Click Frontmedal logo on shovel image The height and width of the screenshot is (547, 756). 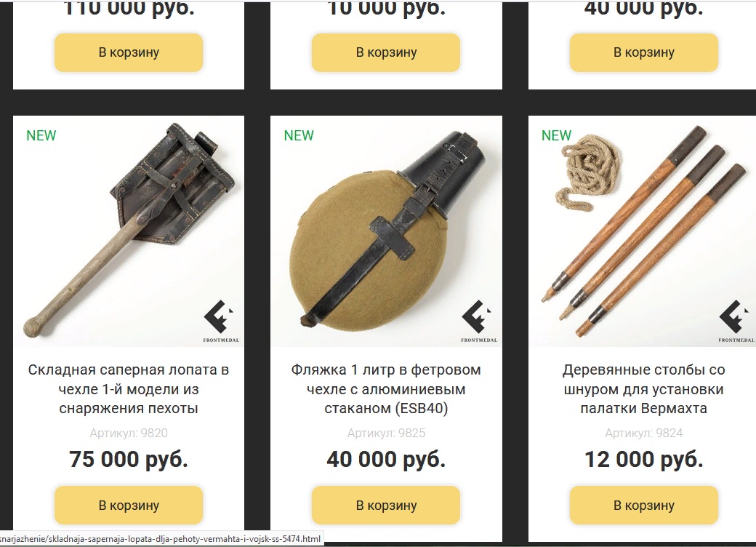(x=220, y=321)
